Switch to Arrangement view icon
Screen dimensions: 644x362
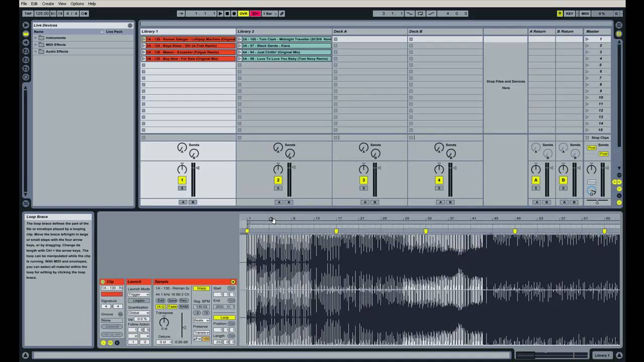tap(619, 25)
